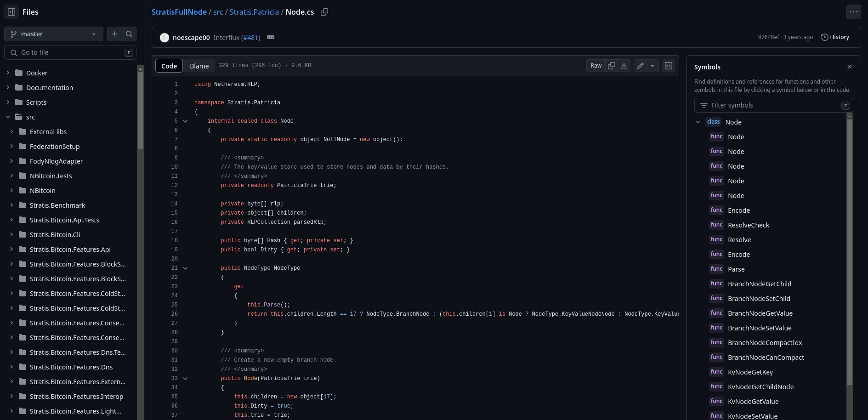
Task: Copy raw file contents
Action: point(612,66)
